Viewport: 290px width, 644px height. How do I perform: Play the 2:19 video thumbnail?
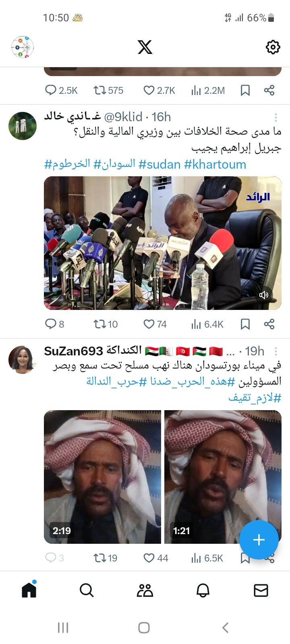tap(102, 477)
